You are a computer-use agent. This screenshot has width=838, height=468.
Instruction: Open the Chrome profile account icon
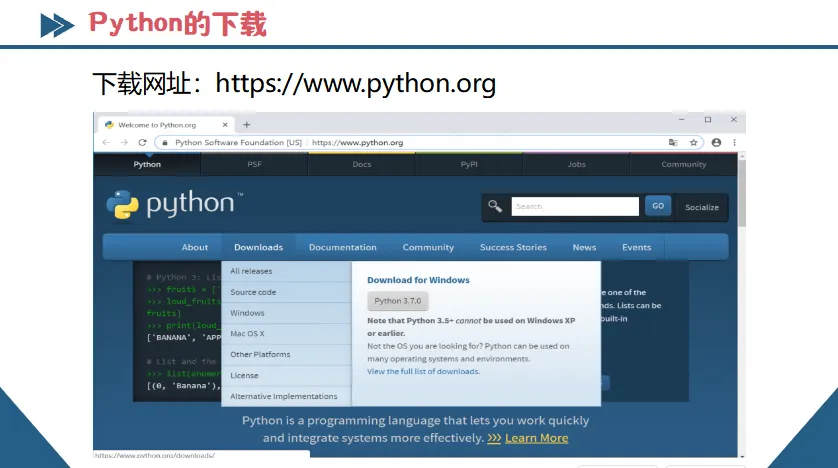coord(716,143)
